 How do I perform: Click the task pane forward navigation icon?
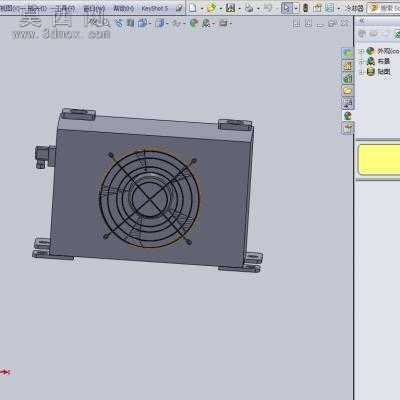[374, 34]
